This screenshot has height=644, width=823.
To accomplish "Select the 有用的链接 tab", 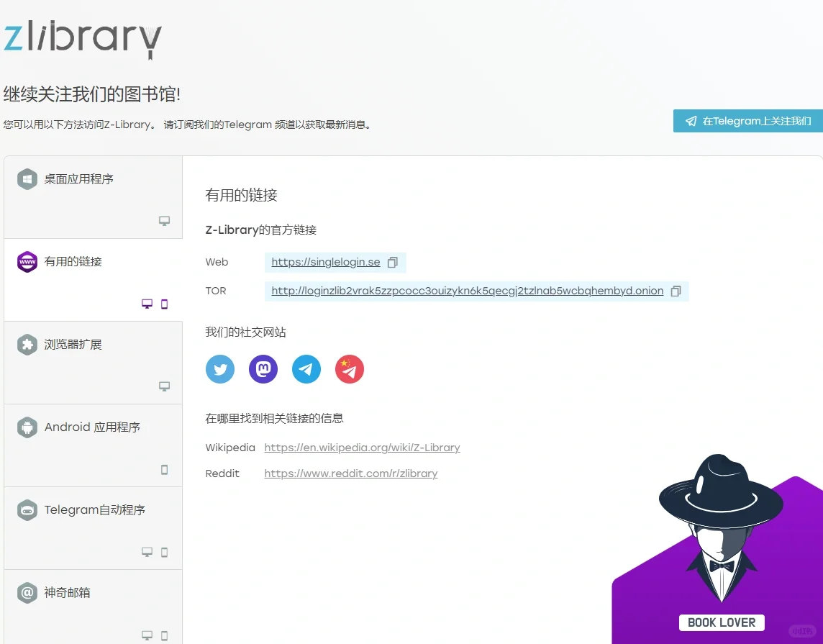I will [x=93, y=280].
